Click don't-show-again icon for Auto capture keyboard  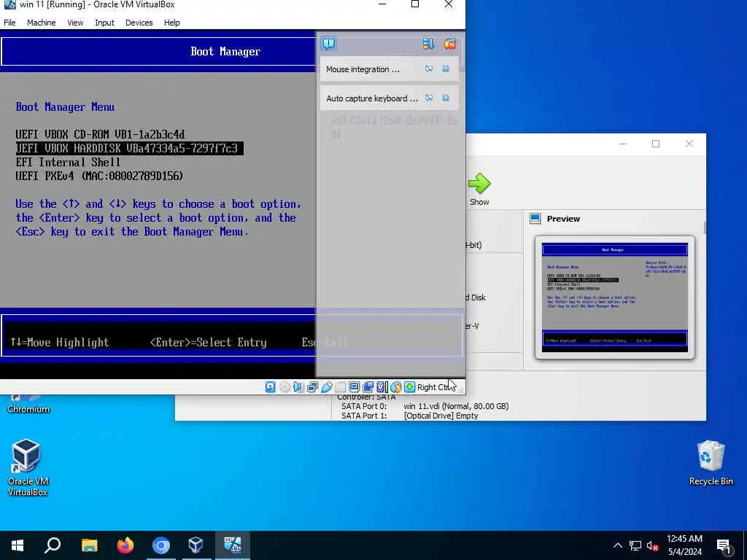(429, 98)
